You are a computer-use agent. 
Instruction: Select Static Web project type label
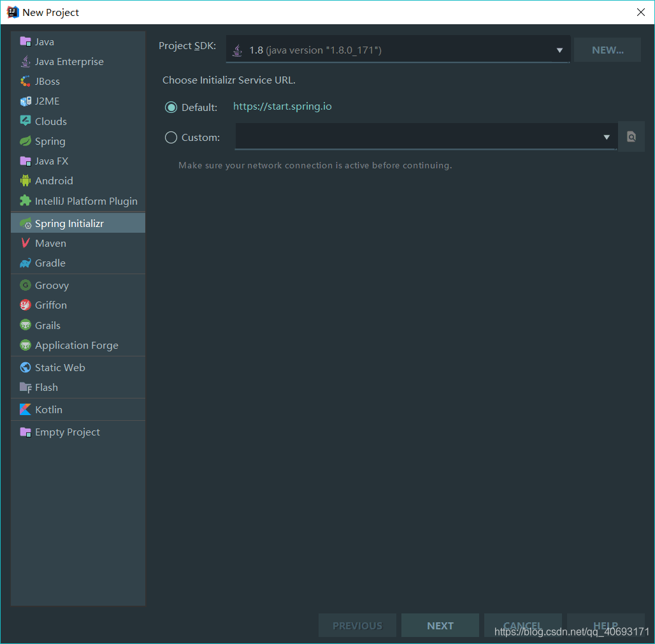(x=60, y=367)
